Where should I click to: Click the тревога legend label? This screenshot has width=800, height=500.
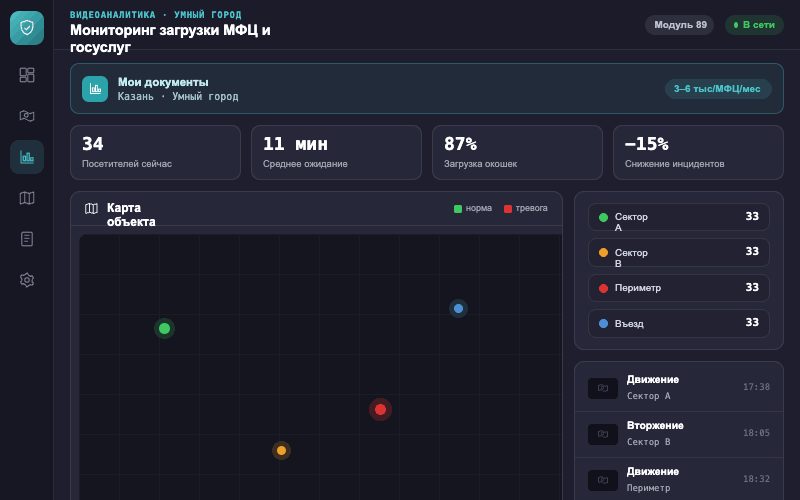[531, 208]
